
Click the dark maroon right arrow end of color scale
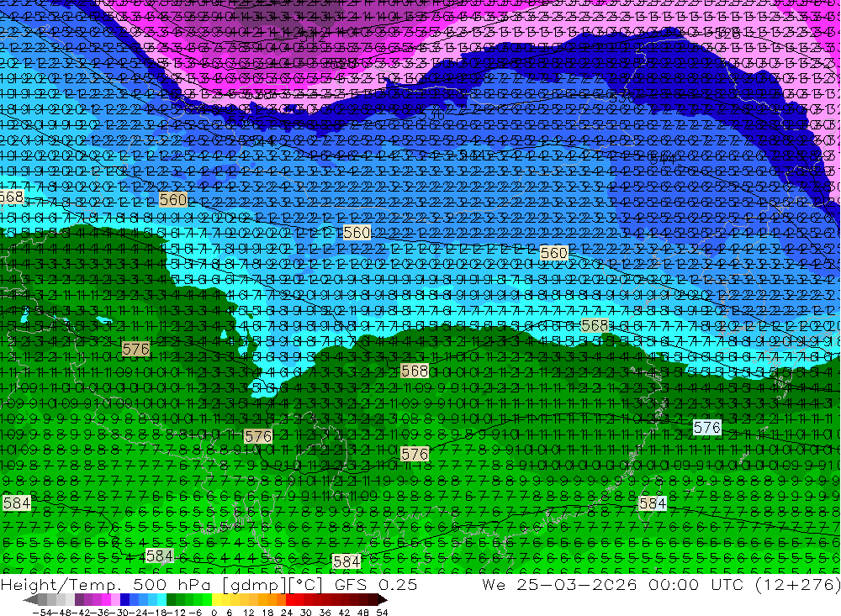click(382, 600)
